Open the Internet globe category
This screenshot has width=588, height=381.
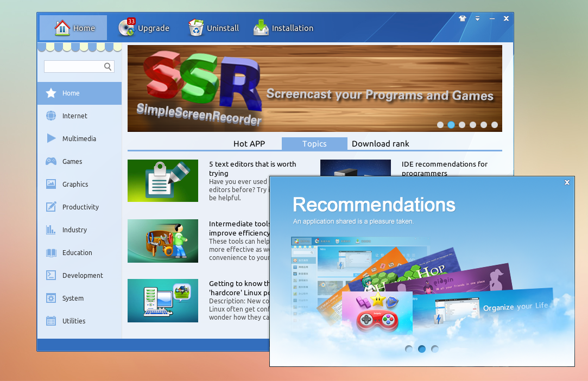tap(51, 116)
